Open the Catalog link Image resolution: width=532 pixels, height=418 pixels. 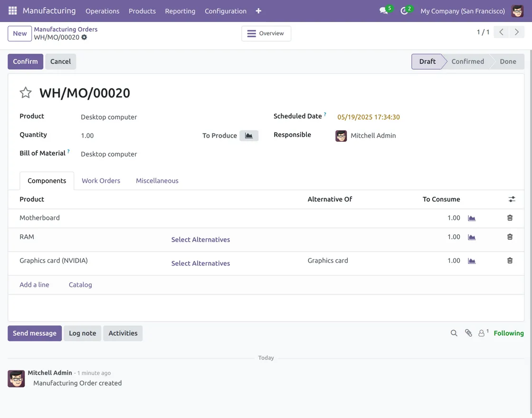tap(80, 285)
